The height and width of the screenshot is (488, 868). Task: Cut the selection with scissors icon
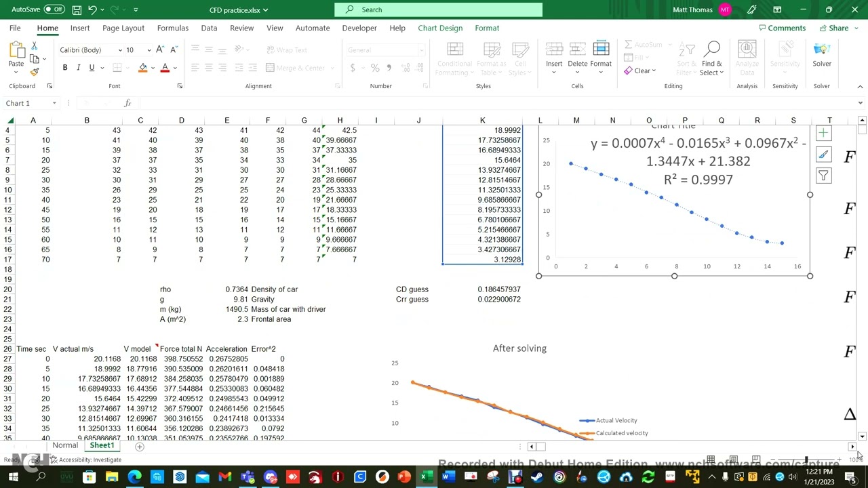coord(35,46)
